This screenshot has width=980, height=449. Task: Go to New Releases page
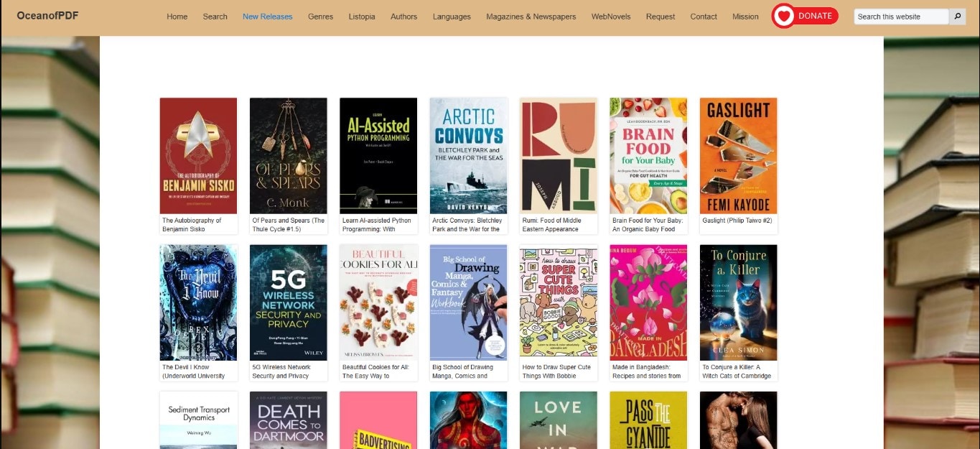point(268,17)
